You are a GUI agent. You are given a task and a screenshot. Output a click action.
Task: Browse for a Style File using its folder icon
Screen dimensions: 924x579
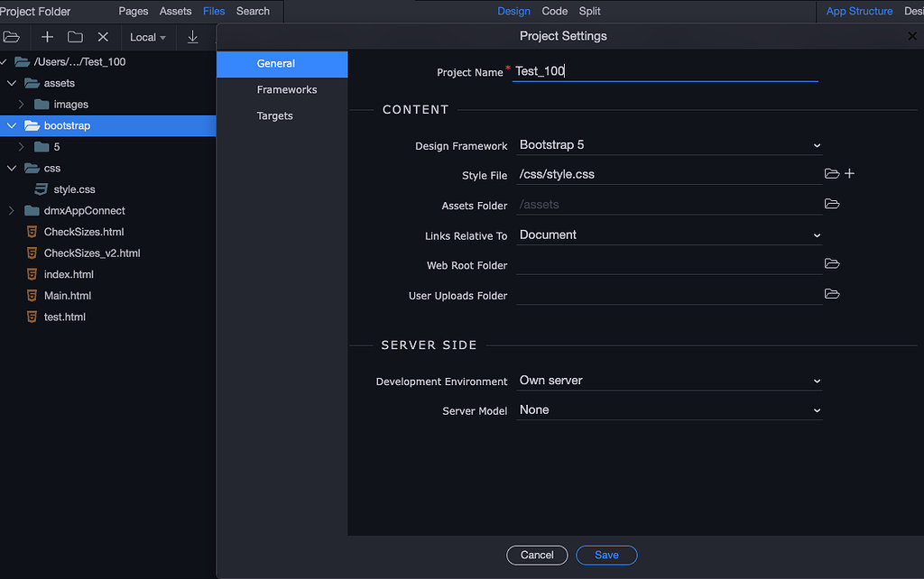click(x=831, y=173)
